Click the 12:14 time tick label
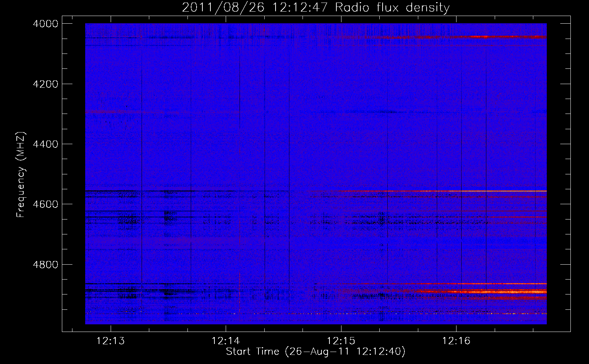Image resolution: width=589 pixels, height=364 pixels. click(226, 341)
